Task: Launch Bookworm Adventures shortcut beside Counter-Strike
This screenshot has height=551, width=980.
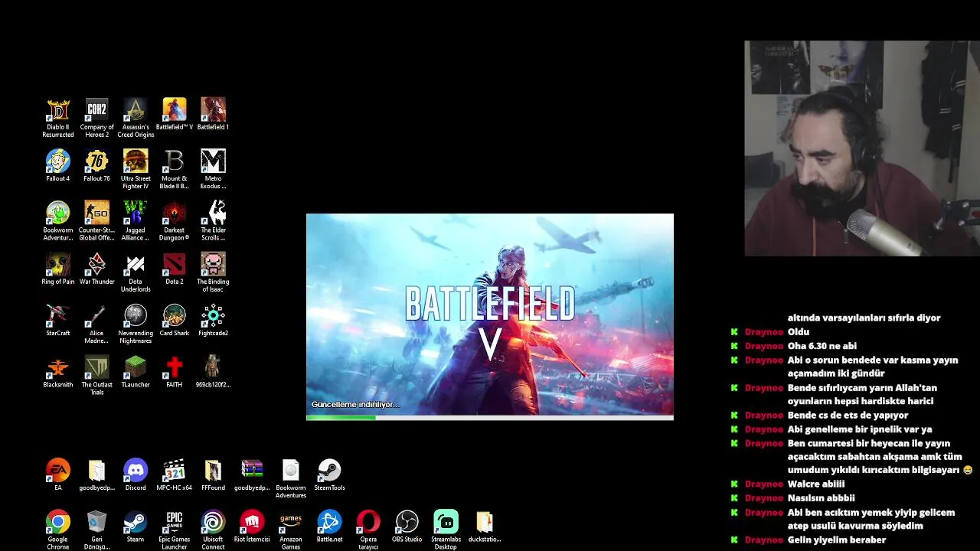Action: 58,220
